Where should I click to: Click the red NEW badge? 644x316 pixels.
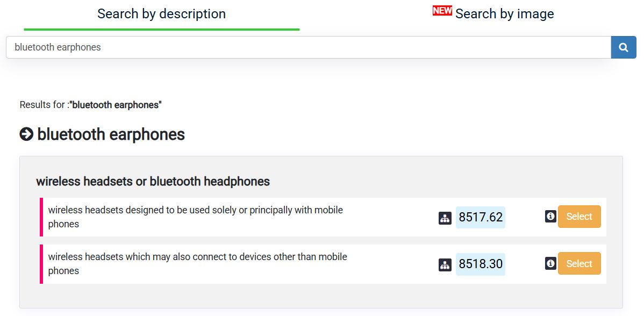point(442,11)
